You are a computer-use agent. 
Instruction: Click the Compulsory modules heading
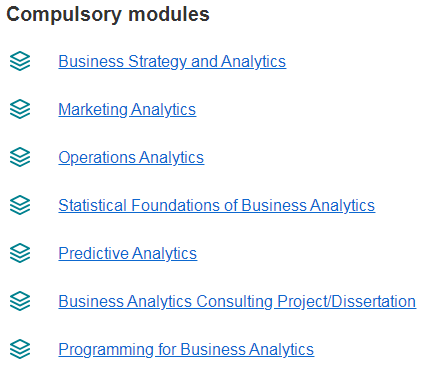108,15
